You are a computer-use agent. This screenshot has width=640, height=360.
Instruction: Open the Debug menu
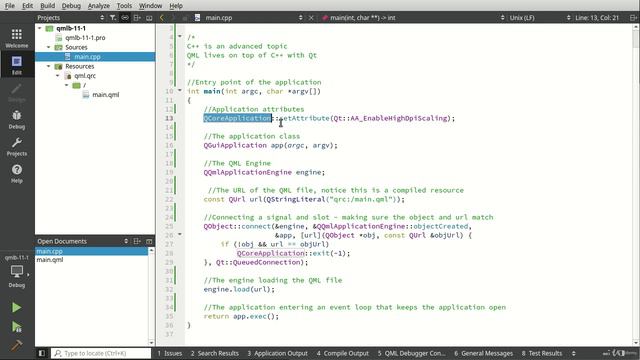pos(71,6)
